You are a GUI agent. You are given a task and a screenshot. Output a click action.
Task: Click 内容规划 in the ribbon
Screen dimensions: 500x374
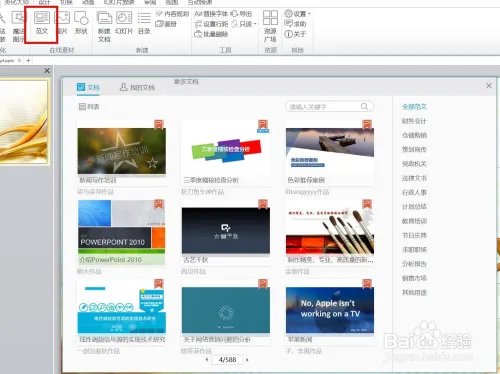tap(172, 14)
